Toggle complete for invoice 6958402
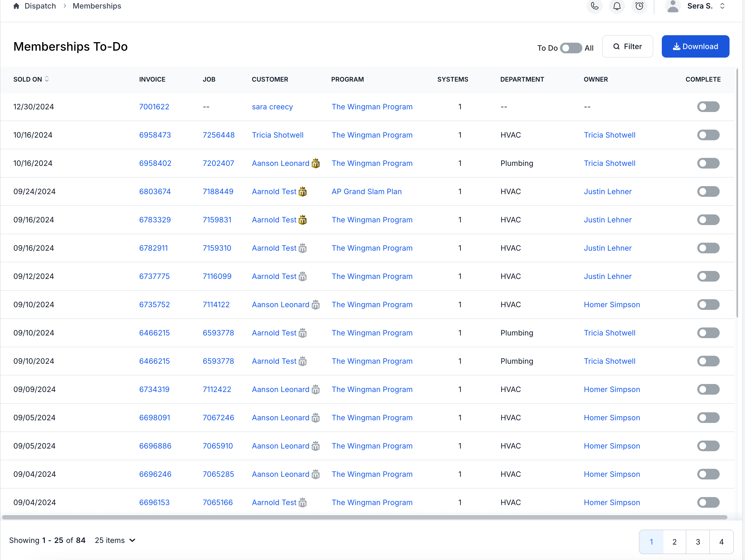745x560 pixels. coord(708,163)
